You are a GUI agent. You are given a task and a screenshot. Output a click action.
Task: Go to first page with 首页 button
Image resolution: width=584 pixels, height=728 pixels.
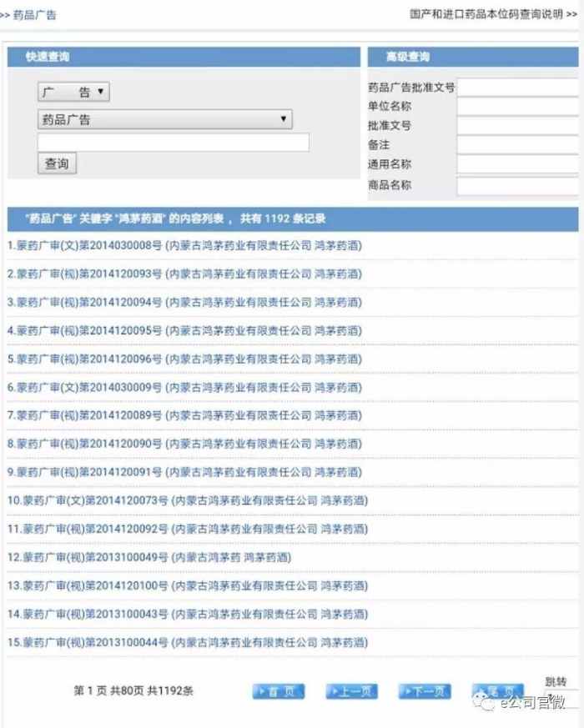pyautogui.click(x=279, y=691)
